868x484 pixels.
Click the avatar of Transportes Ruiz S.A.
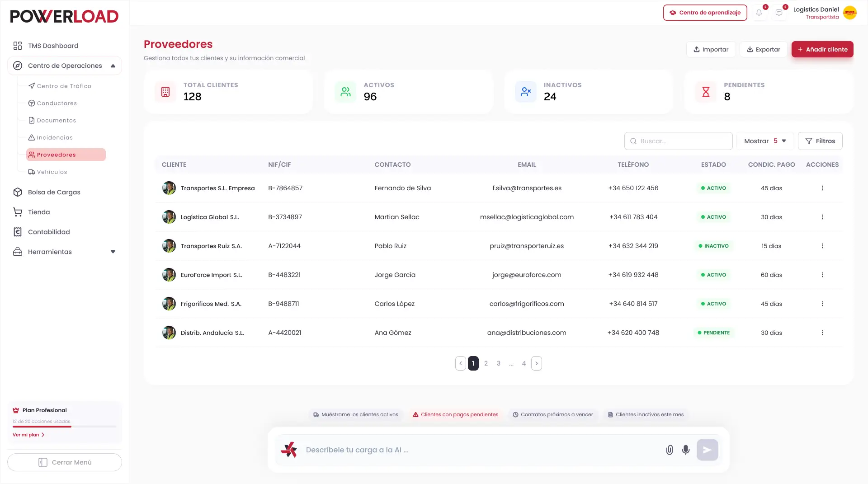tap(169, 246)
